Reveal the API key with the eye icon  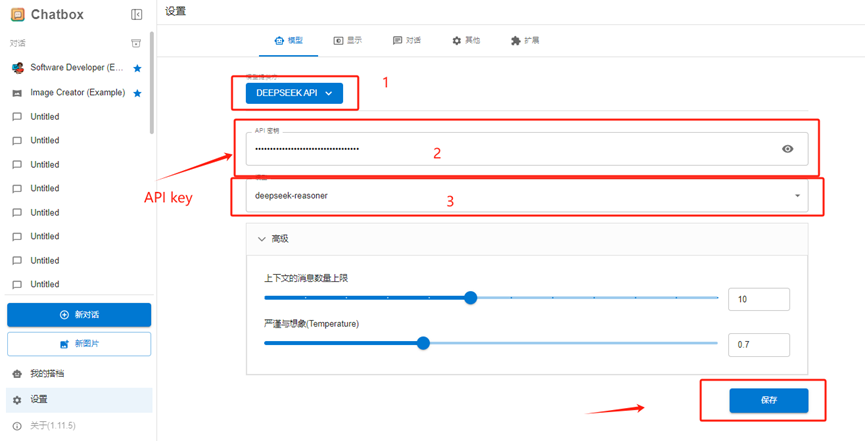point(788,148)
